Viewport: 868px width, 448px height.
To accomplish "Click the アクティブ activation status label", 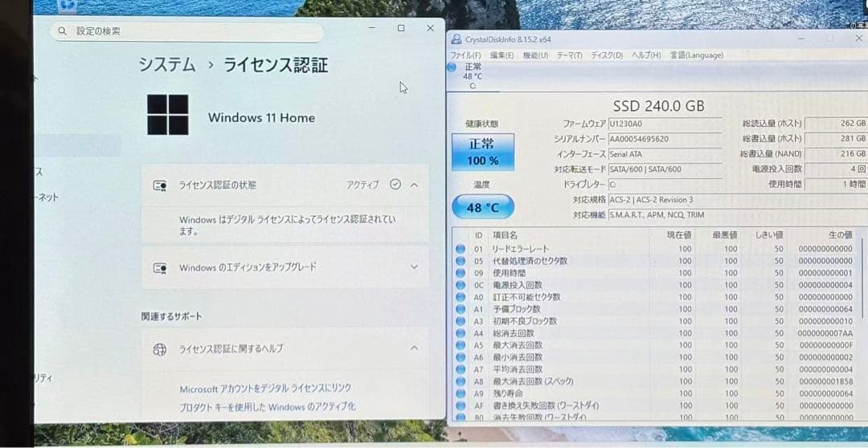I will tap(362, 185).
